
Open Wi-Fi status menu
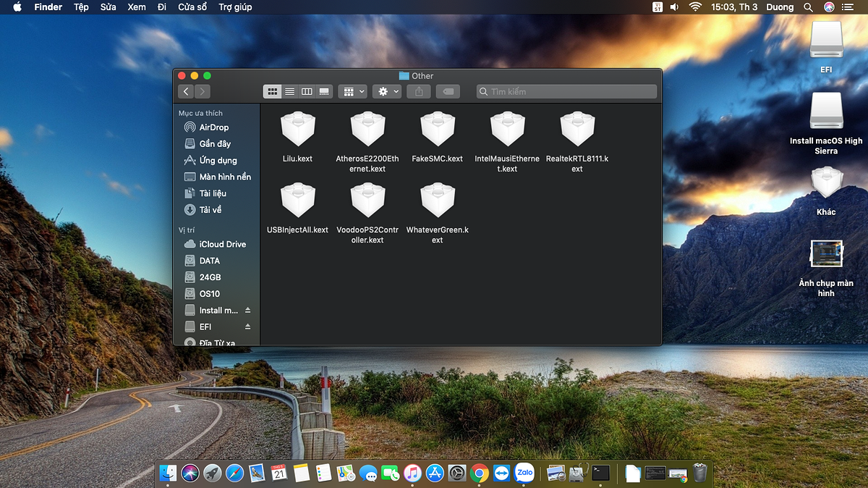coord(696,7)
